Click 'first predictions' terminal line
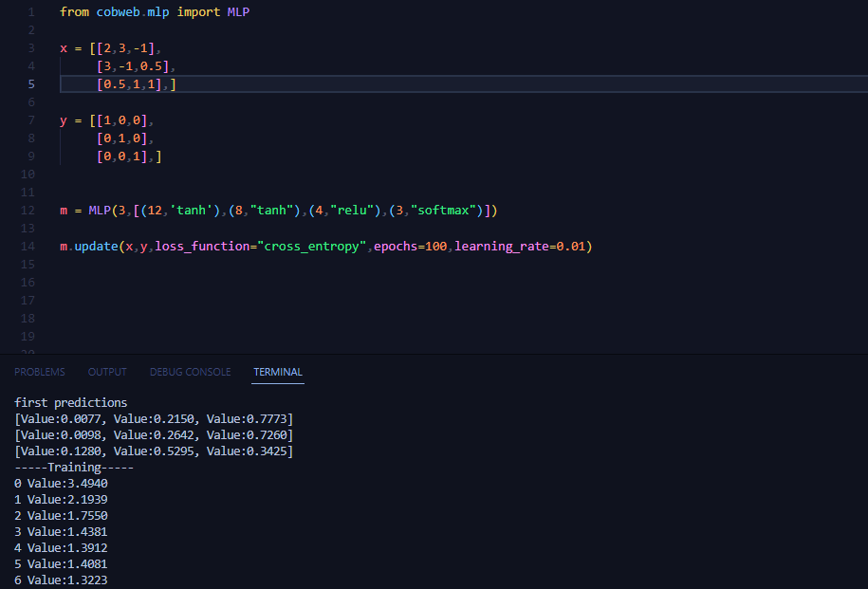Screen dimensions: 868x589 [71, 402]
